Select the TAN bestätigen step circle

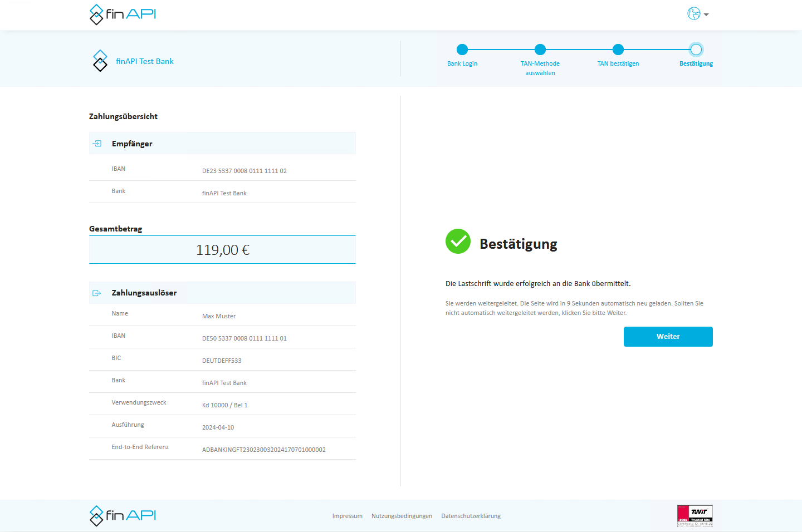618,50
